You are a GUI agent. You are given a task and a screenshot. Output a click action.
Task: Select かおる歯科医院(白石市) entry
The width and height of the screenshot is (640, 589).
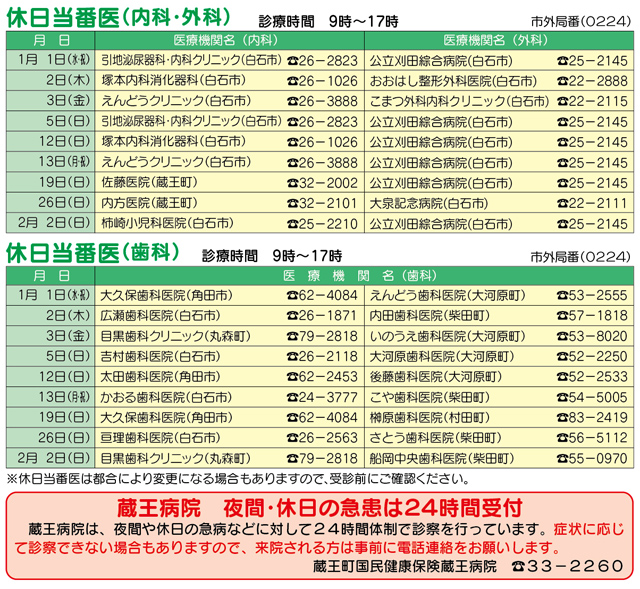(x=167, y=397)
